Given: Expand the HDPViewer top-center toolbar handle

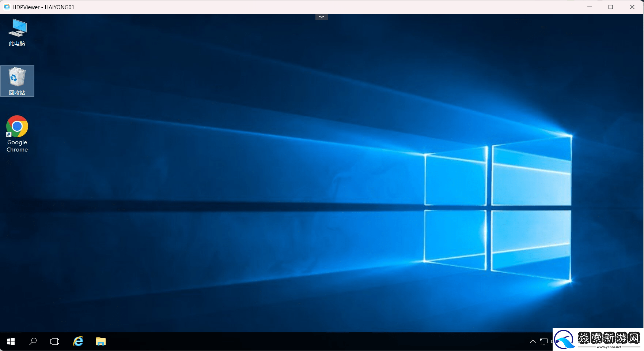Looking at the screenshot, I should click(x=322, y=17).
